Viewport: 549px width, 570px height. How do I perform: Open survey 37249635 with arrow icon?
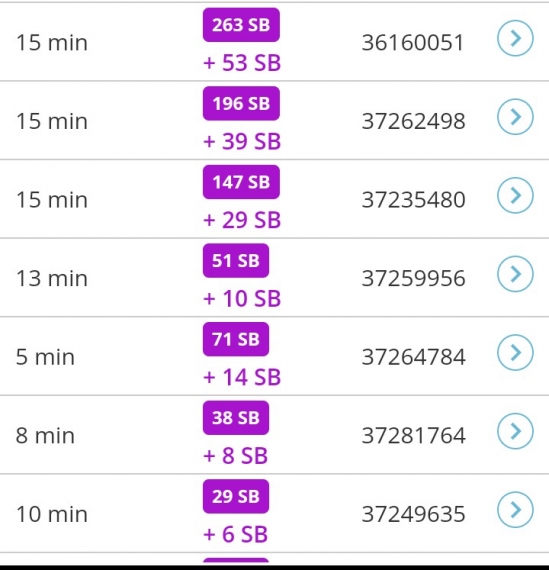coord(515,509)
